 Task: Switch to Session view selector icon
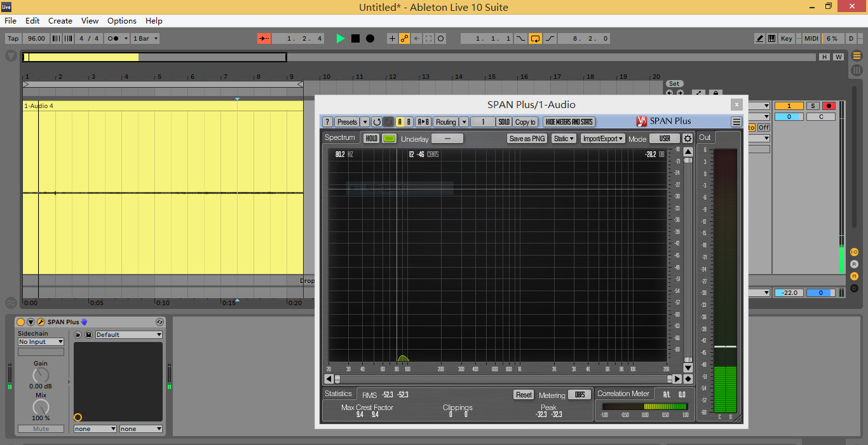click(857, 70)
